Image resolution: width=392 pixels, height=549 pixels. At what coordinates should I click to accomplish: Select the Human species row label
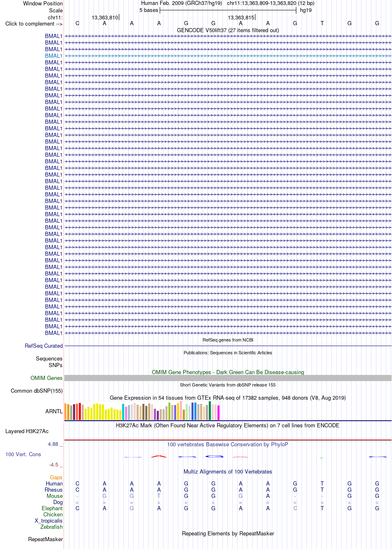(x=54, y=483)
